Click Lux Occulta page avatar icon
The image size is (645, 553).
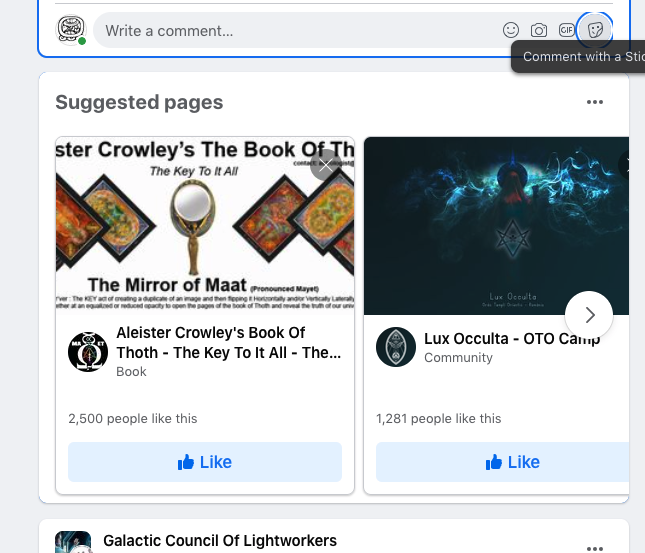click(396, 347)
